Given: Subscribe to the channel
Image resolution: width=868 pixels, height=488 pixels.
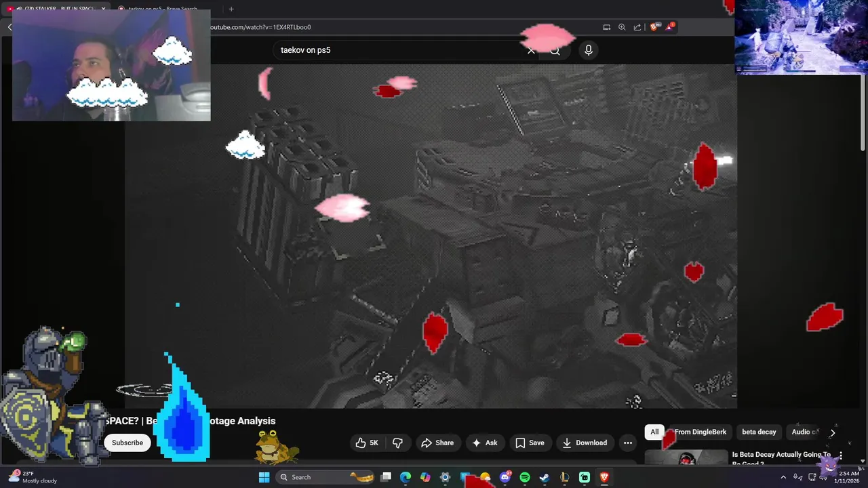Looking at the screenshot, I should [127, 443].
